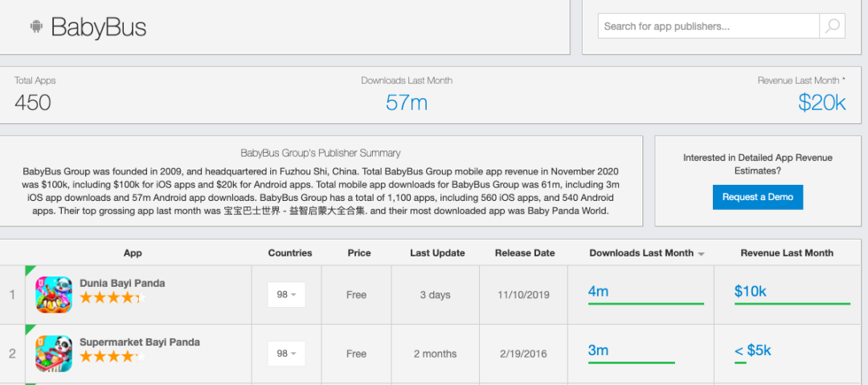Screen dimensions: 868x385
Task: Click the Android robot icon beside BabyBus
Action: coord(36,27)
